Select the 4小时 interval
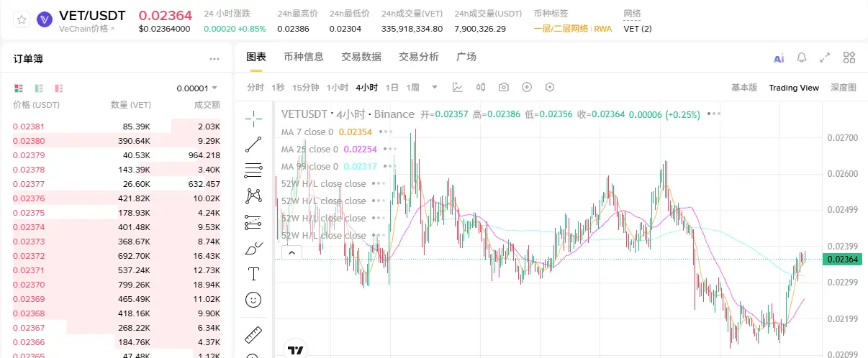The image size is (868, 358). point(367,87)
